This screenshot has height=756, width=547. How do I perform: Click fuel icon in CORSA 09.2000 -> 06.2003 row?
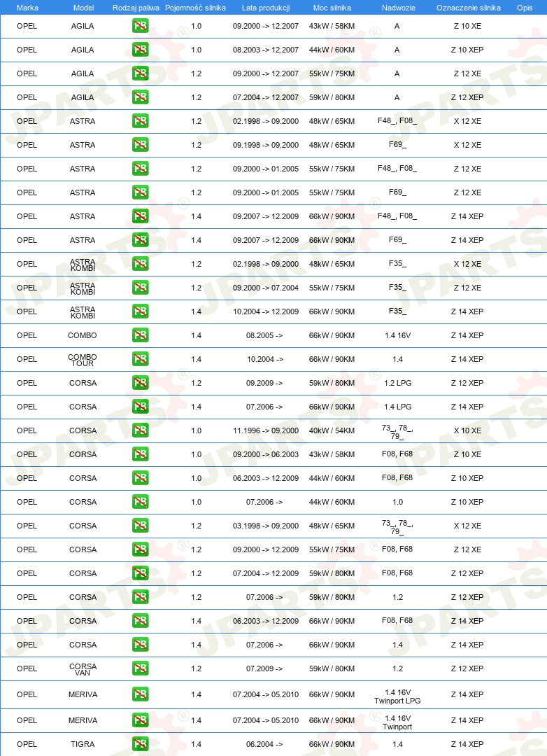click(x=140, y=454)
